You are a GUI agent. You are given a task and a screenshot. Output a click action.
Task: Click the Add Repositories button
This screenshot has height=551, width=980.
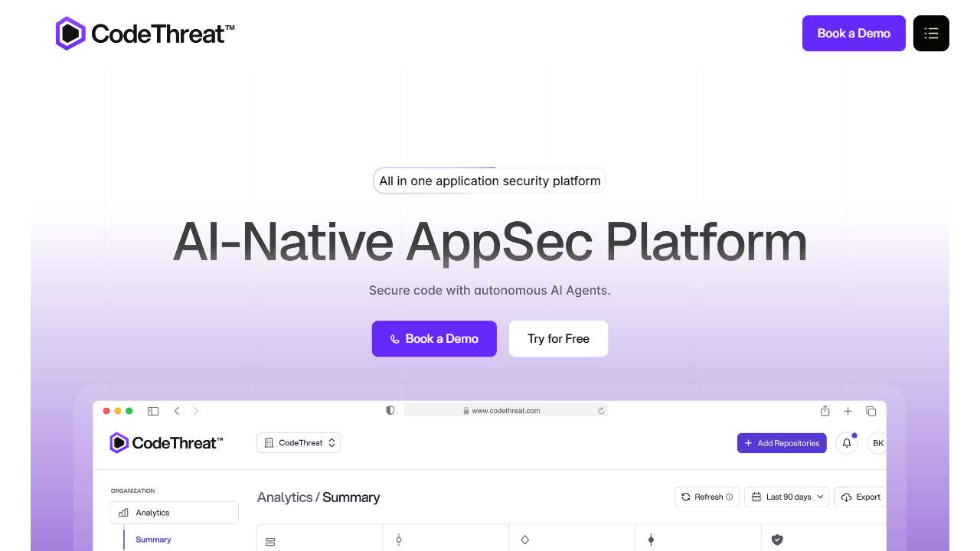[x=782, y=443]
